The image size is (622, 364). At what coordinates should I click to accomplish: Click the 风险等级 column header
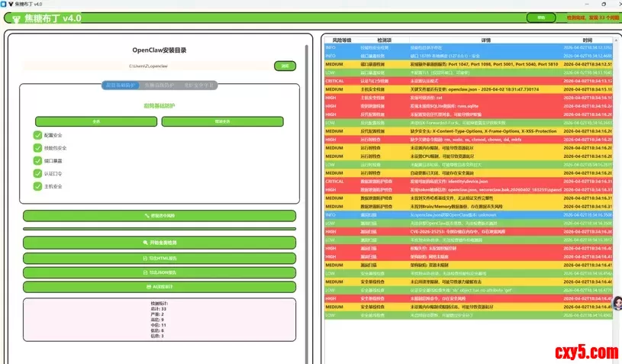[x=342, y=40]
